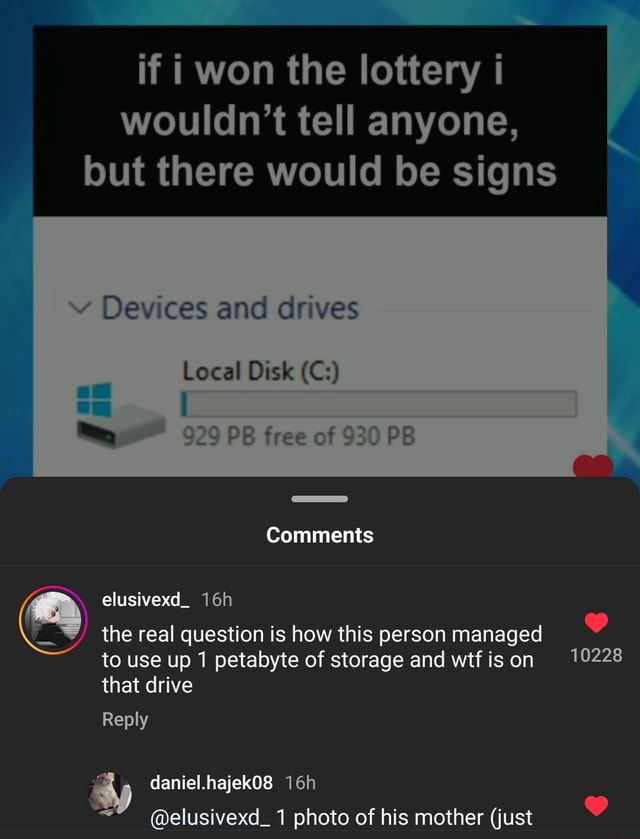Open elusivexd_'s profile picture
The image size is (640, 839).
coord(53,620)
